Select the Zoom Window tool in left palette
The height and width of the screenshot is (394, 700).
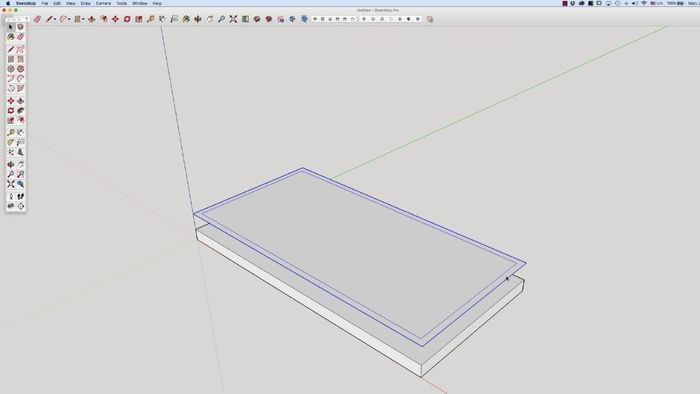21,174
